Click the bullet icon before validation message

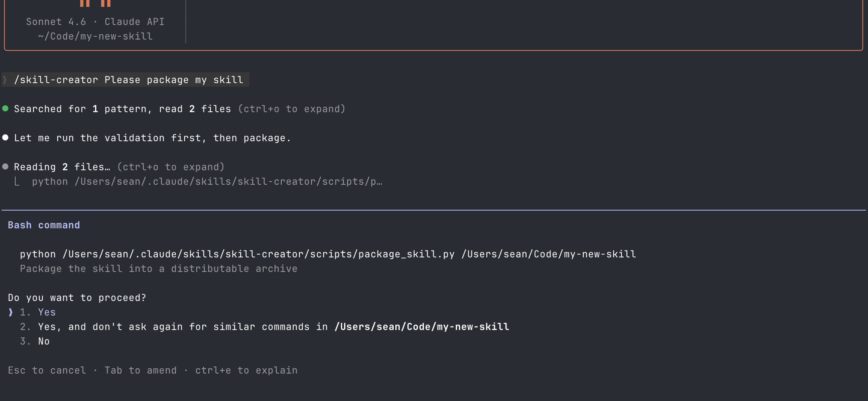[x=6, y=138]
